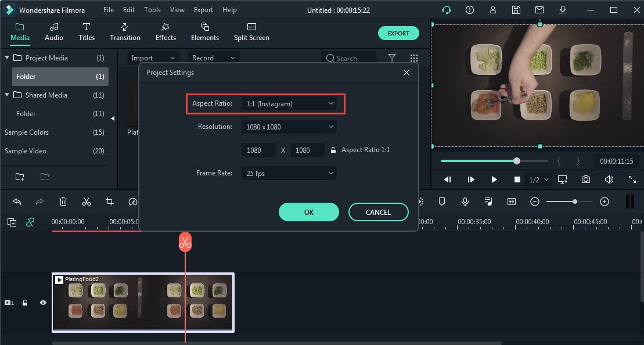Click the timeline zoom slider
The height and width of the screenshot is (345, 644).
(x=569, y=201)
